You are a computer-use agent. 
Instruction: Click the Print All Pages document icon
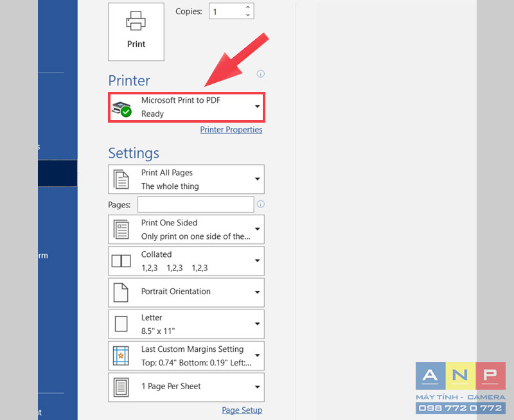coord(121,180)
